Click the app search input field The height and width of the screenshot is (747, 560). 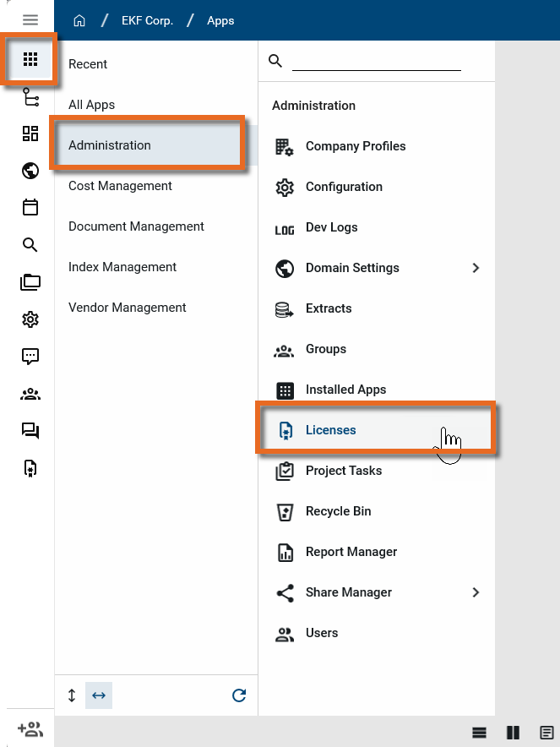click(x=376, y=61)
